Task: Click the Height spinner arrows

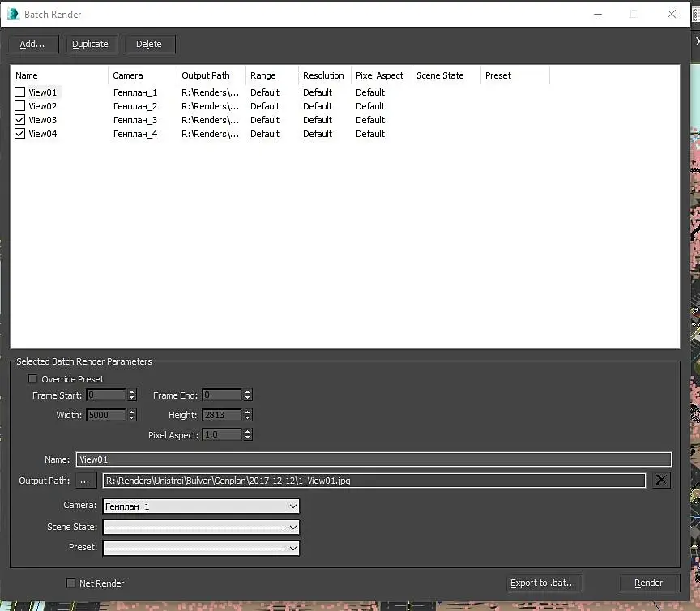Action: (248, 415)
